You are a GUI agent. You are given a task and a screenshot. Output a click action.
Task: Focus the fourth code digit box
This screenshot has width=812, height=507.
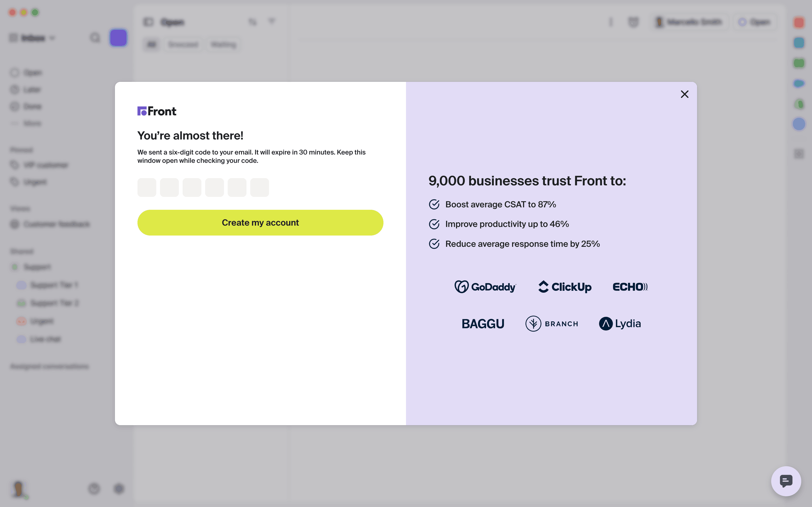[x=214, y=188]
